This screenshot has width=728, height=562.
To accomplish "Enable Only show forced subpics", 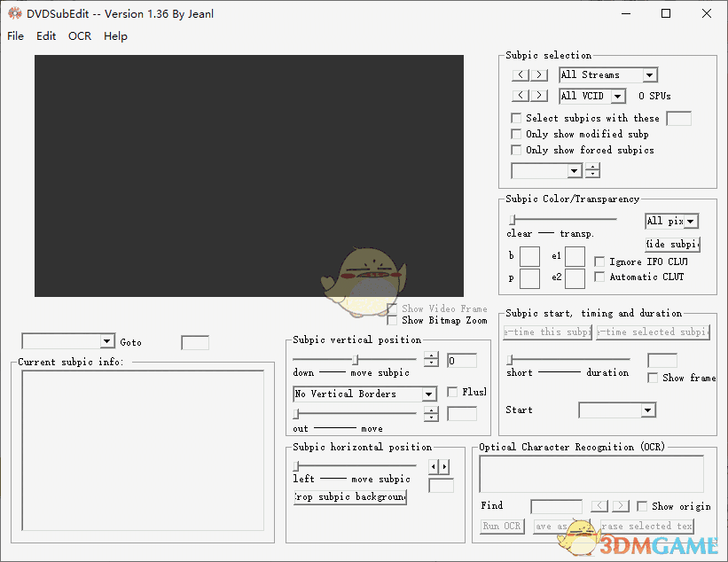I will pyautogui.click(x=516, y=149).
